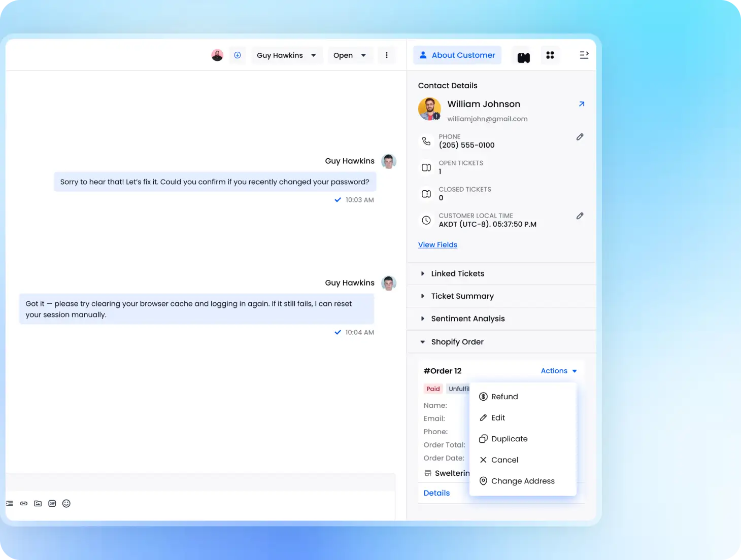Choose Duplicate in the order actions menu
The image size is (741, 560).
523,439
